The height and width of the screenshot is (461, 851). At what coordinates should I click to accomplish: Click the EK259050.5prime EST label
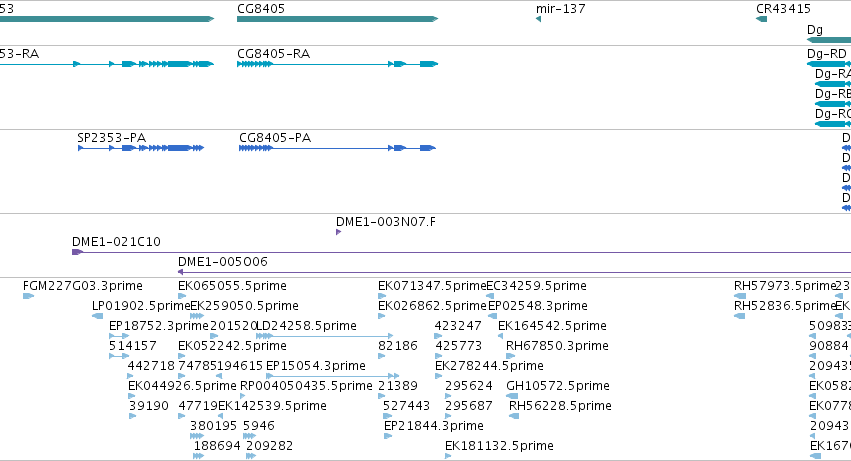244,306
